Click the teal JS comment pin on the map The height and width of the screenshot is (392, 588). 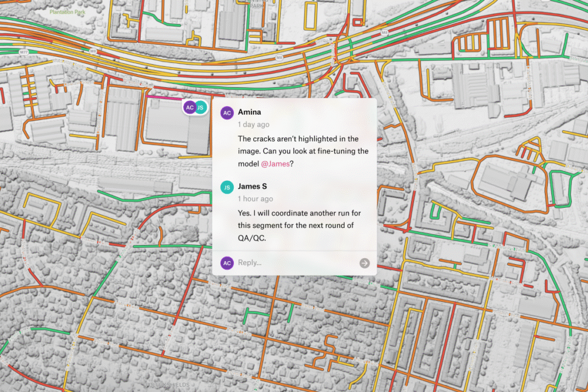(x=200, y=107)
